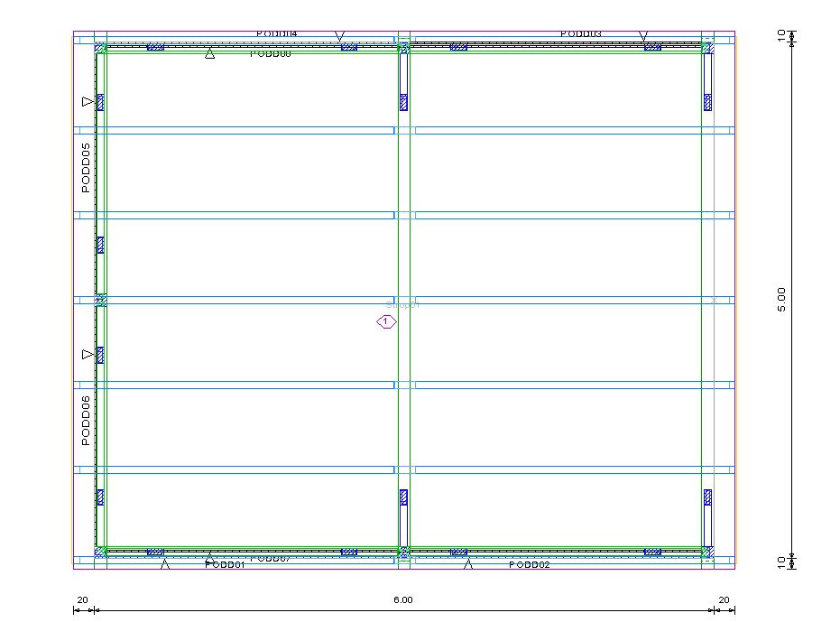Click the PODD03 label at top right
Image resolution: width=840 pixels, height=622 pixels.
click(580, 34)
